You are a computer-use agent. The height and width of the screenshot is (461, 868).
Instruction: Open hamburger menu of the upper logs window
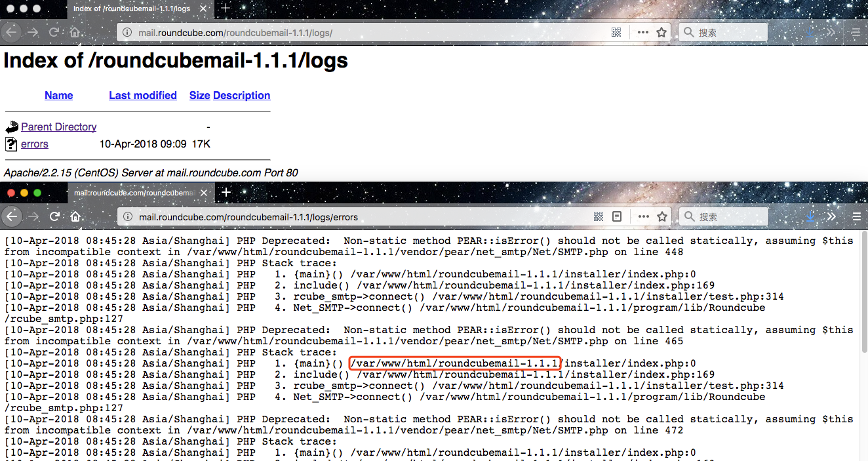(x=856, y=32)
